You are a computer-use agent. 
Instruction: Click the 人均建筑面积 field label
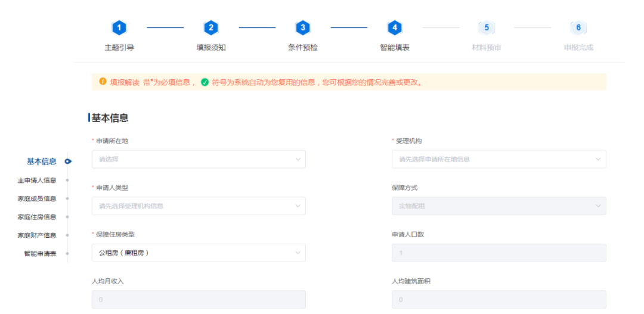(x=411, y=282)
